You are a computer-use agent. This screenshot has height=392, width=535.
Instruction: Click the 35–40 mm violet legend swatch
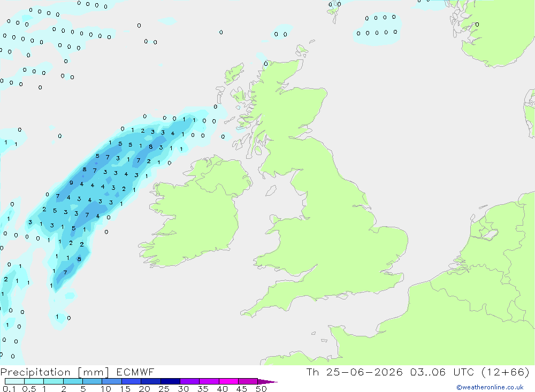[209, 381]
